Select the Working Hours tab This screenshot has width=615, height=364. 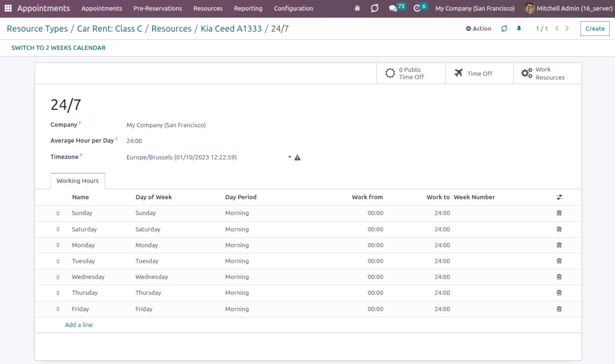click(78, 181)
